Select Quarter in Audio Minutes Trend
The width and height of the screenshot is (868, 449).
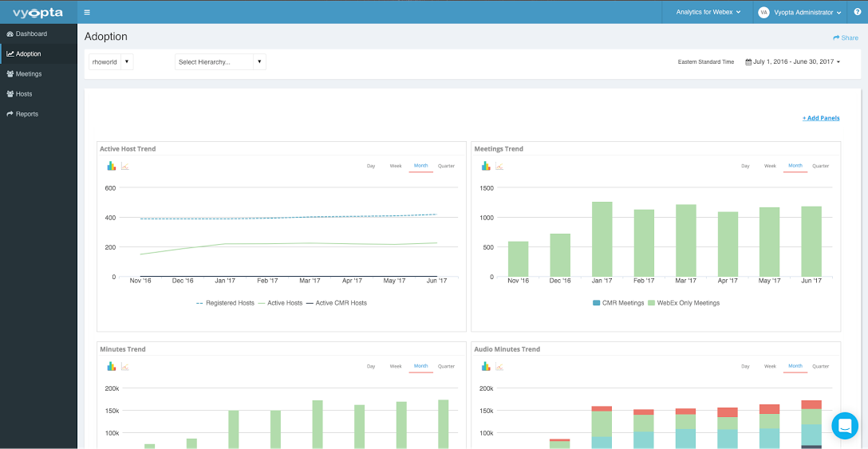pyautogui.click(x=820, y=366)
